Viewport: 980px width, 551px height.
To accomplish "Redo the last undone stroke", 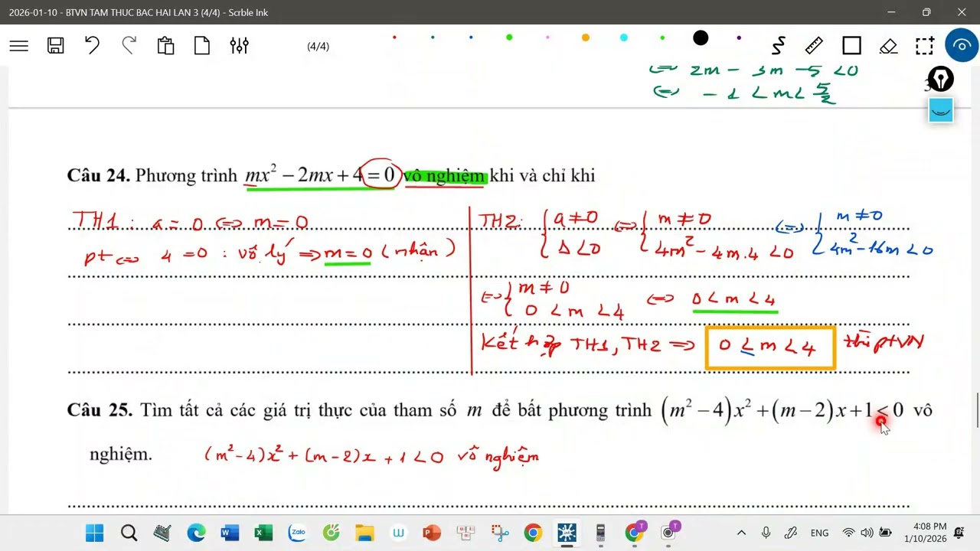I will pyautogui.click(x=129, y=46).
